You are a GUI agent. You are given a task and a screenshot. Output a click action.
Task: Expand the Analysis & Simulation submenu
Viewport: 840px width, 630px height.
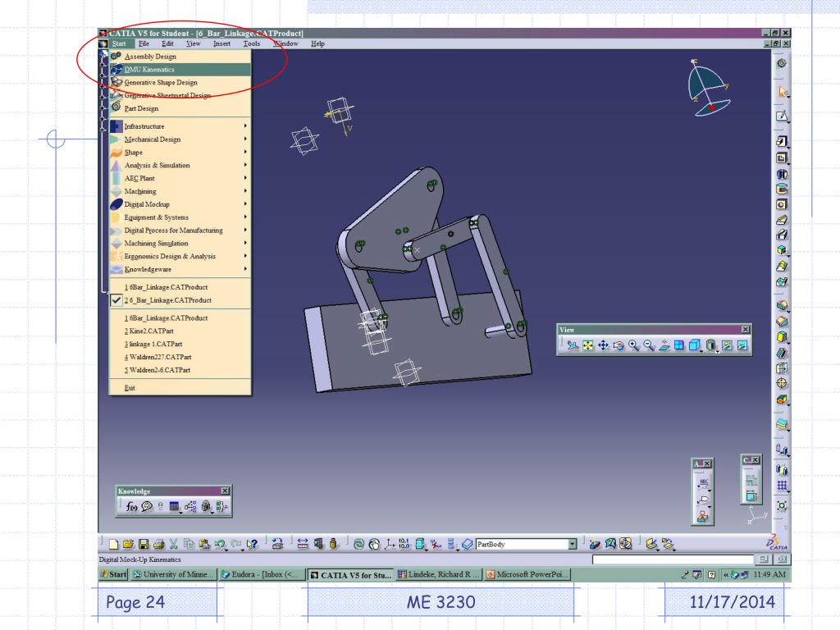[x=180, y=166]
